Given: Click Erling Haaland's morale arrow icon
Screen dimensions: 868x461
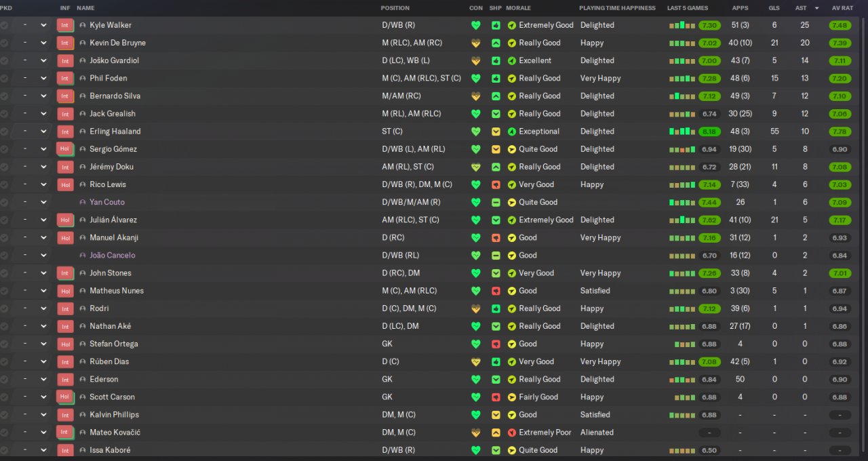Looking at the screenshot, I should 512,132.
